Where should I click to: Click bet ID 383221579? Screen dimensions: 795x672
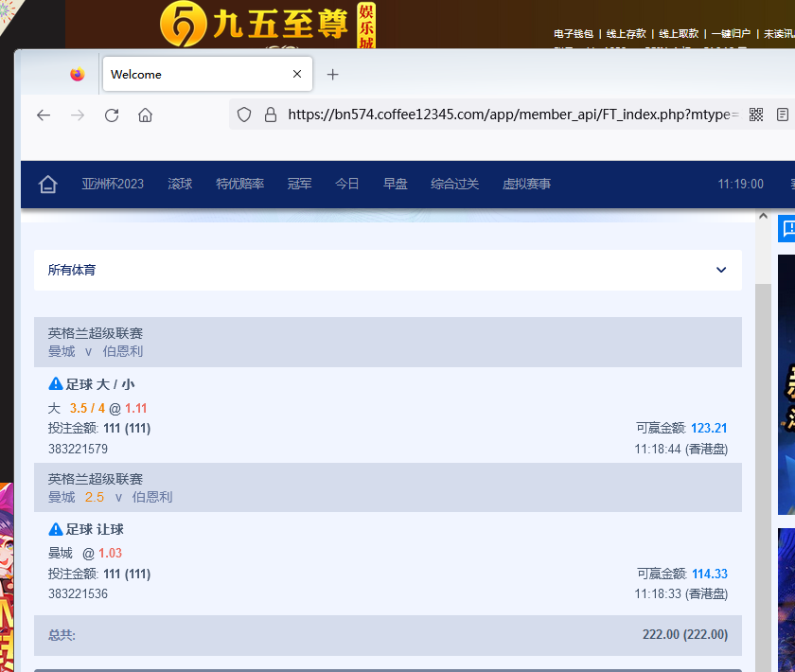pyautogui.click(x=78, y=449)
